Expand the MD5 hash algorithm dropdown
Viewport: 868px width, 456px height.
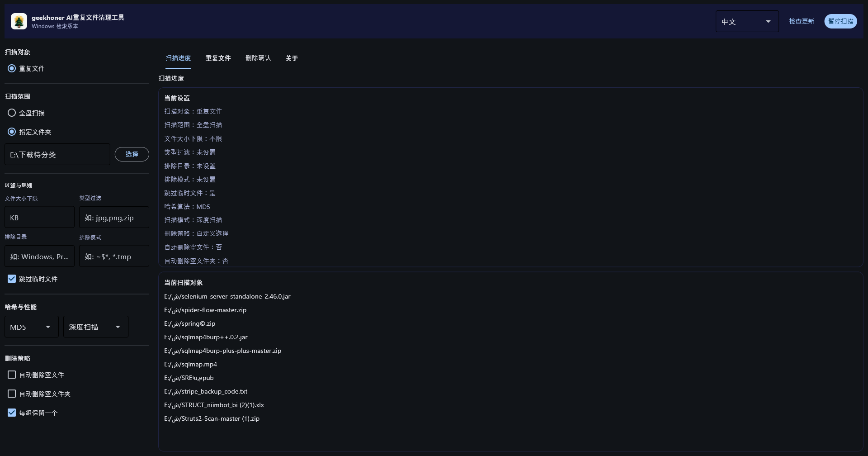(31, 327)
